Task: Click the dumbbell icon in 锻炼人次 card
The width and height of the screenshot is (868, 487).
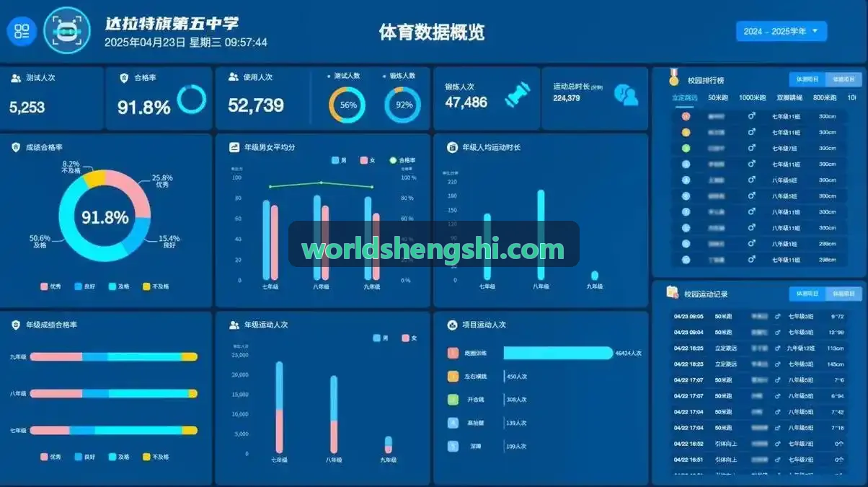Action: click(517, 95)
